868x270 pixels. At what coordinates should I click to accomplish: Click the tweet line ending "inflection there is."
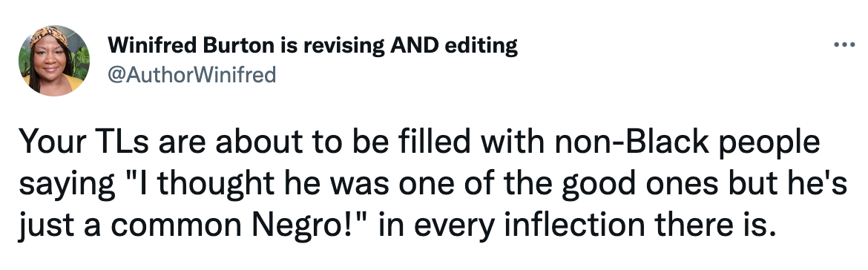pos(395,225)
